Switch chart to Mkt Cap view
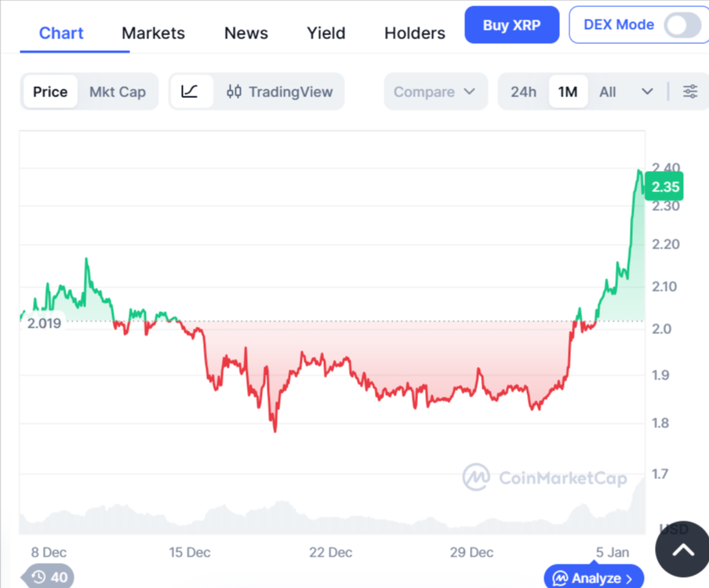 (x=118, y=91)
